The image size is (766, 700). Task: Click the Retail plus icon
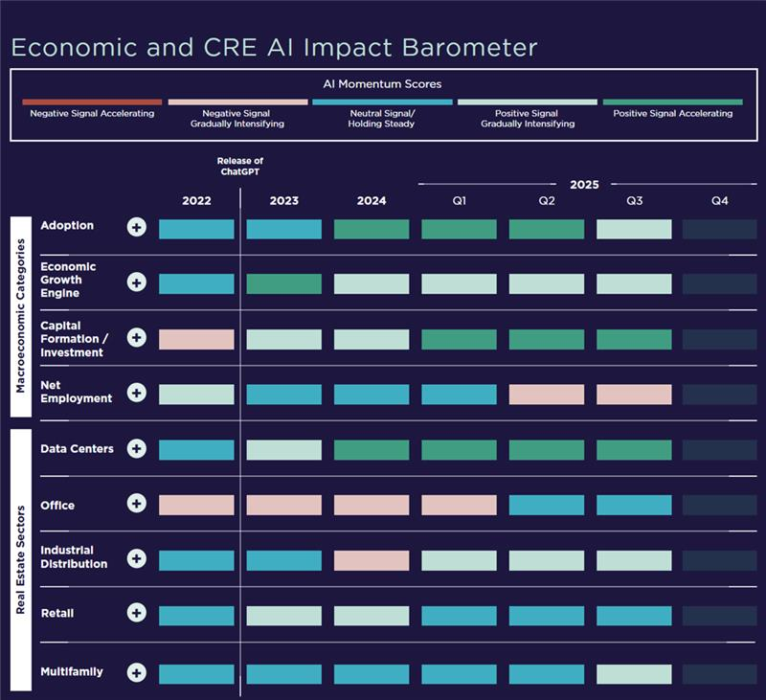[x=137, y=614]
